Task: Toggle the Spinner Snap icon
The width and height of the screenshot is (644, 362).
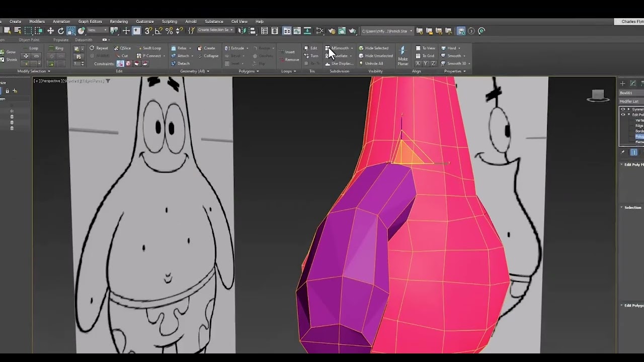Action: [x=179, y=31]
